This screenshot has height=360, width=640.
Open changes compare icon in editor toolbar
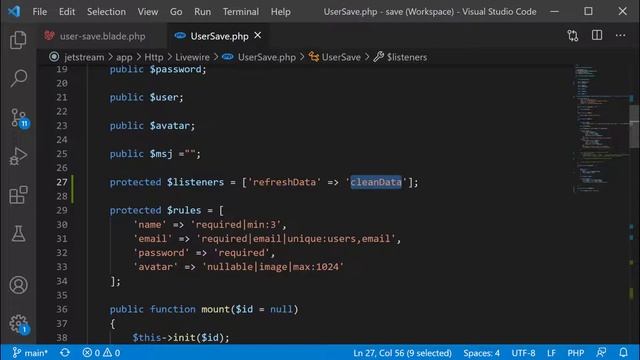tap(573, 36)
